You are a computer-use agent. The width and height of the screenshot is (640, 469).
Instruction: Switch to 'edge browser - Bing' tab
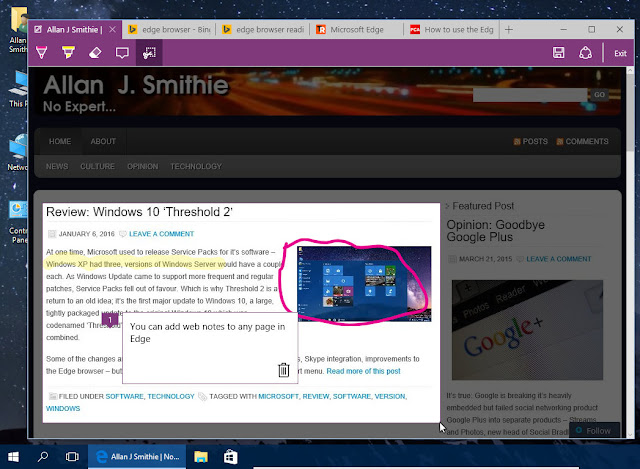tap(170, 29)
